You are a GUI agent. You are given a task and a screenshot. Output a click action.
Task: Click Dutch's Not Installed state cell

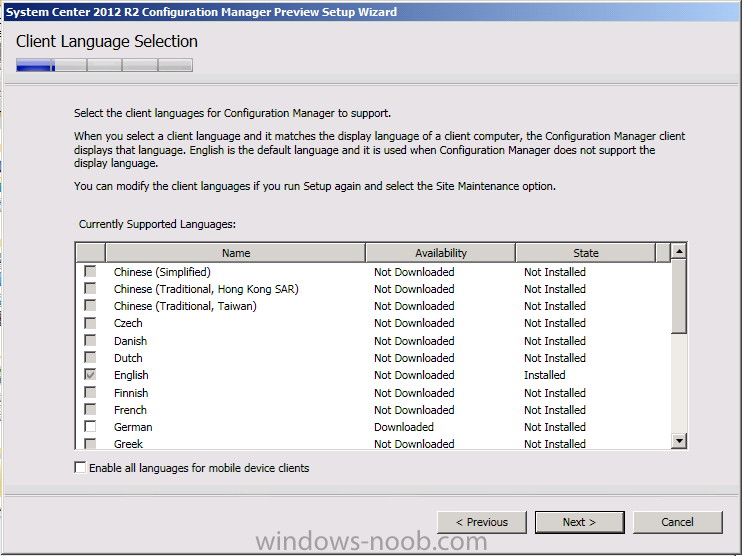[555, 358]
